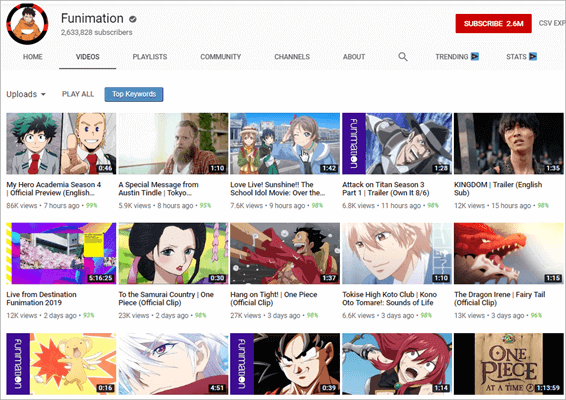Click the My Hero Academia Season 4 title
566x400 pixels.
click(54, 188)
